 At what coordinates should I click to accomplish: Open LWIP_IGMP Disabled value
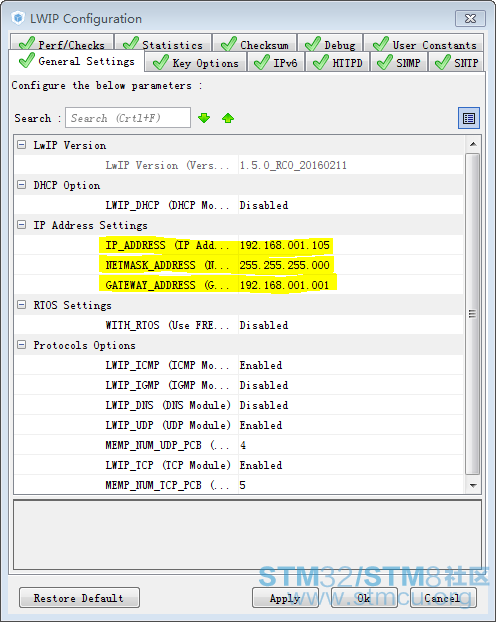tap(264, 385)
